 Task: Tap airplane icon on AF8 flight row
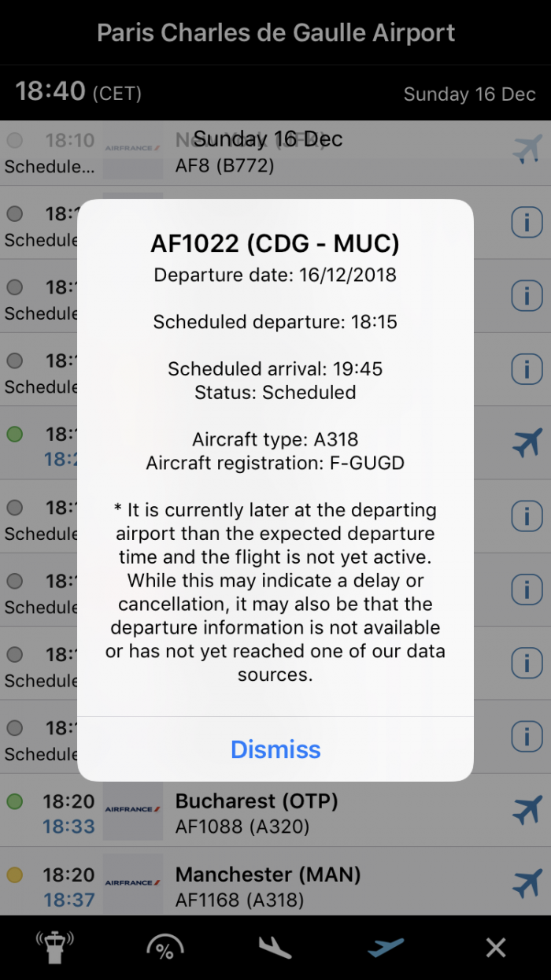pos(527,150)
